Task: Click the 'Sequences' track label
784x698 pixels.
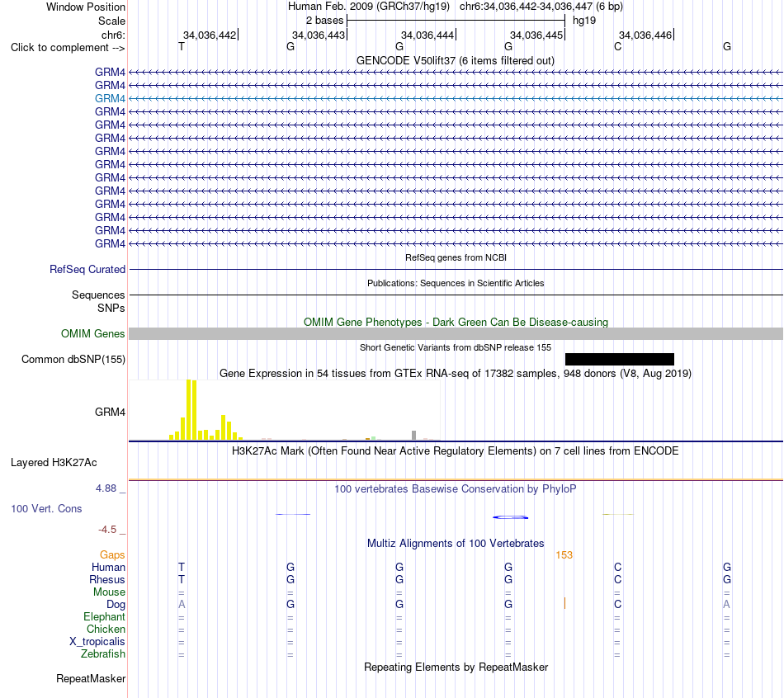Action: (98, 295)
